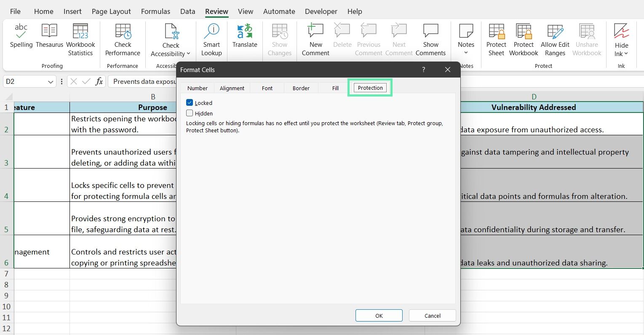The height and width of the screenshot is (335, 644).
Task: Expand the Hide Ink dropdown arrow
Action: tap(626, 54)
